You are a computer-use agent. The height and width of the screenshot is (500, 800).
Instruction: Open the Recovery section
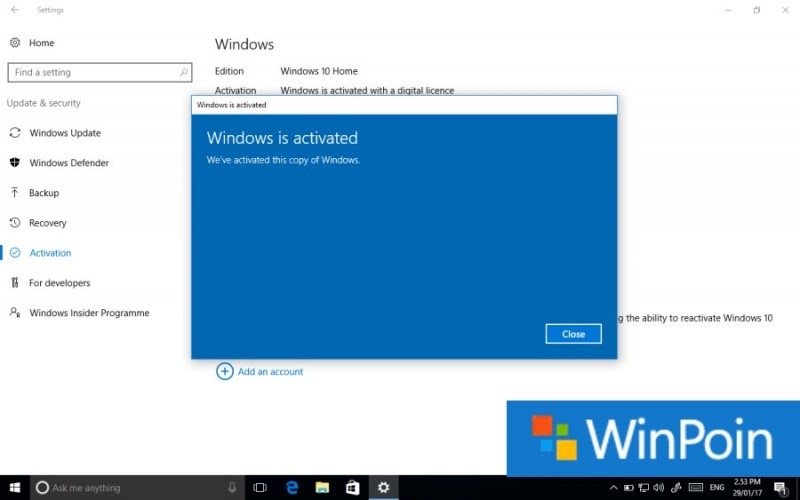click(47, 223)
